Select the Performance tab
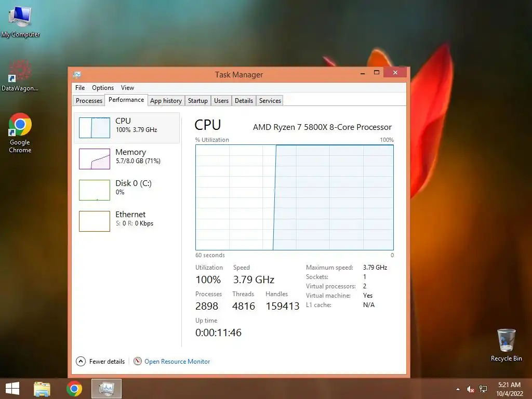Viewport: 532px width, 399px height. (x=126, y=100)
